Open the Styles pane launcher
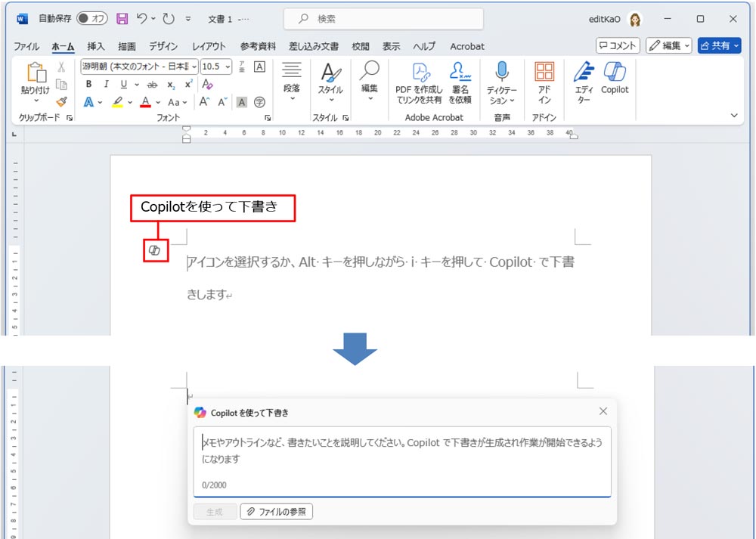The height and width of the screenshot is (539, 756). click(x=345, y=118)
